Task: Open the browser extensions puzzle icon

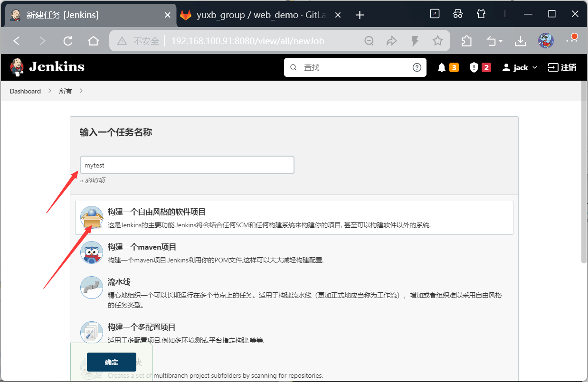Action: [466, 41]
